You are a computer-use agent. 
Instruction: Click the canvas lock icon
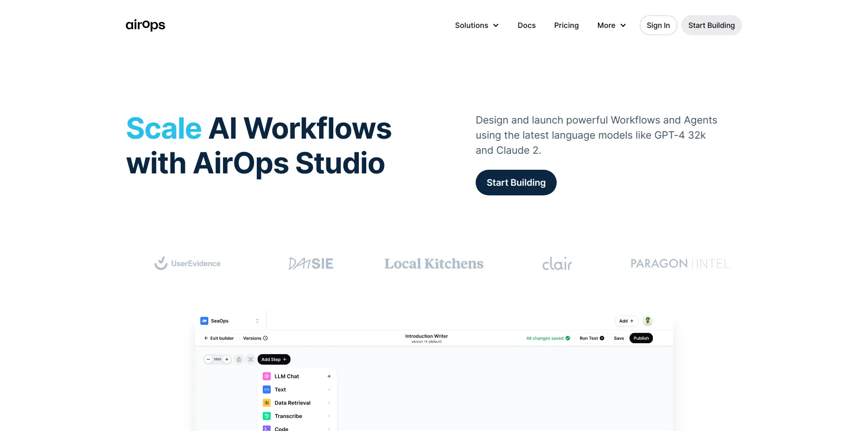(239, 359)
